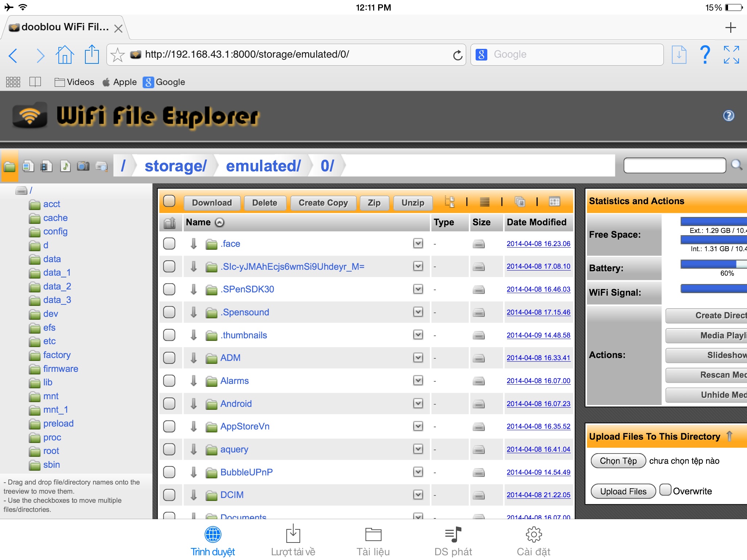The height and width of the screenshot is (560, 747).
Task: Switch to list view icon in the action bar
Action: (x=484, y=202)
